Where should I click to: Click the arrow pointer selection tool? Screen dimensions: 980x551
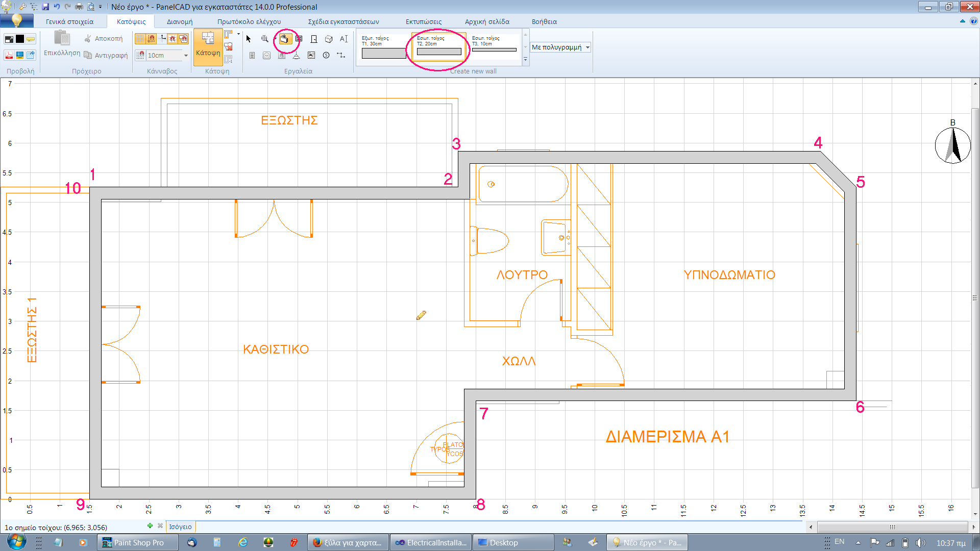coord(249,39)
